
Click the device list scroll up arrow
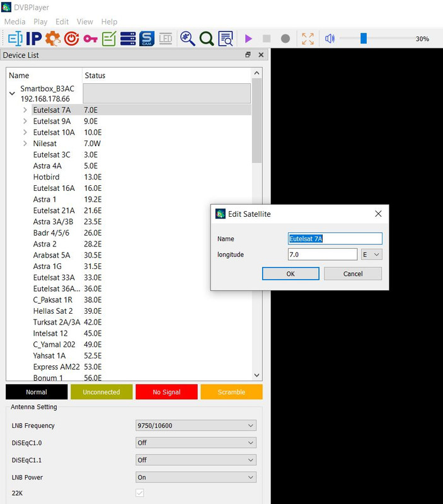pyautogui.click(x=256, y=73)
